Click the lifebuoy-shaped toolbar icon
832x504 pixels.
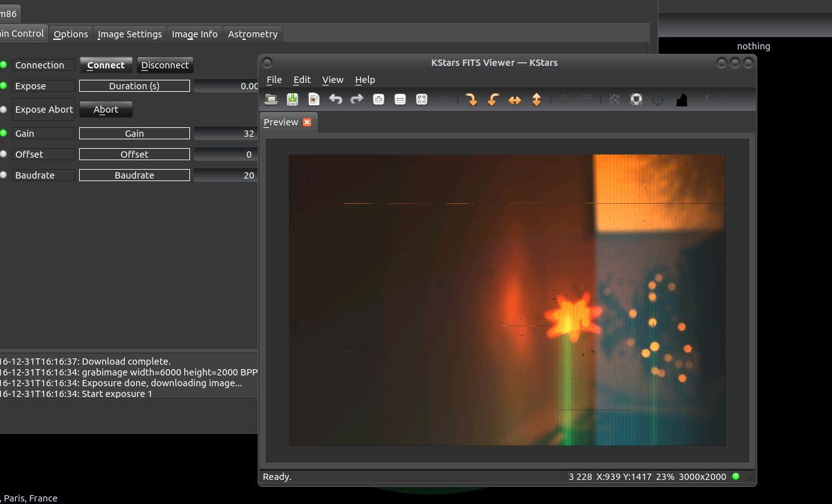pos(636,99)
